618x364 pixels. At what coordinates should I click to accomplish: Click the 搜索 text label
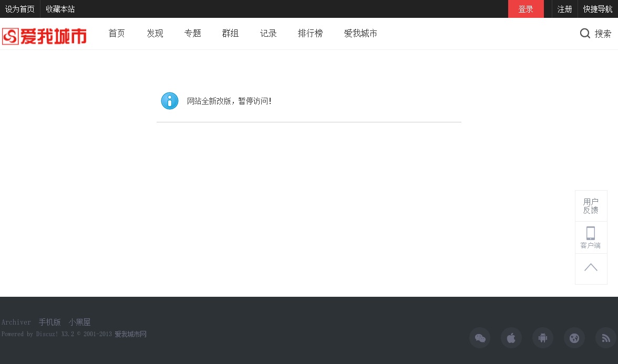(x=603, y=34)
